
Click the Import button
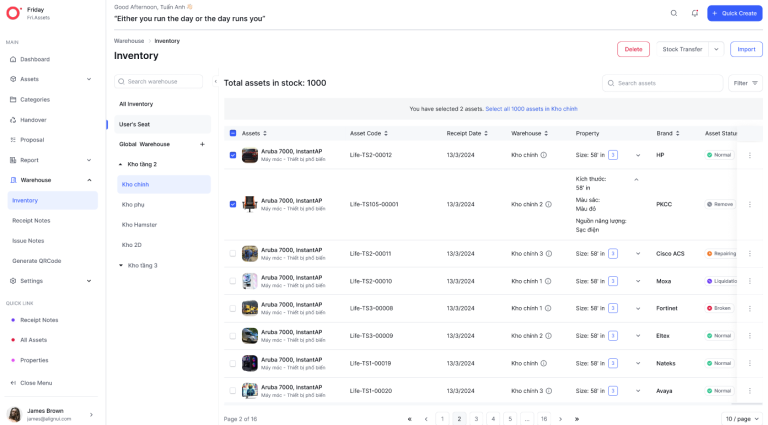click(746, 49)
